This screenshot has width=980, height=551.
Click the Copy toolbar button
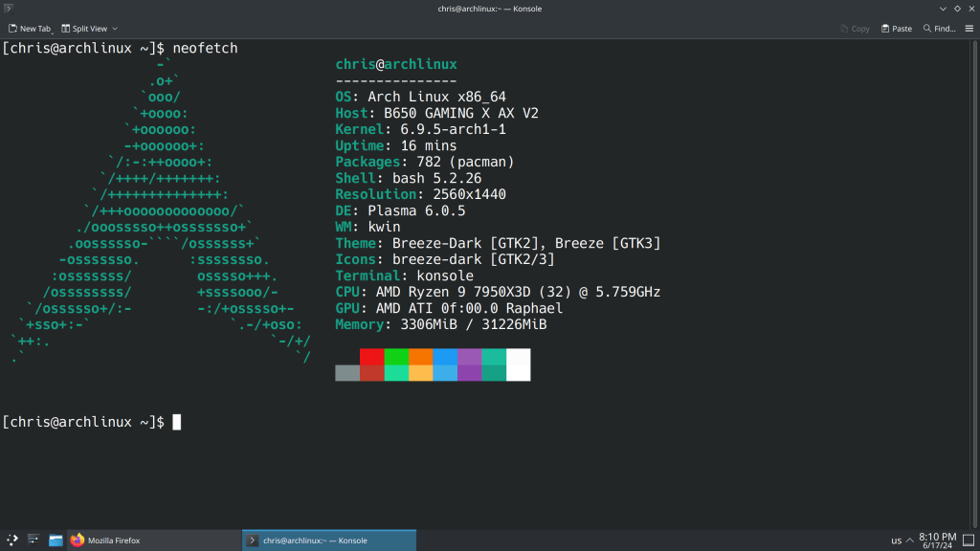click(x=855, y=29)
